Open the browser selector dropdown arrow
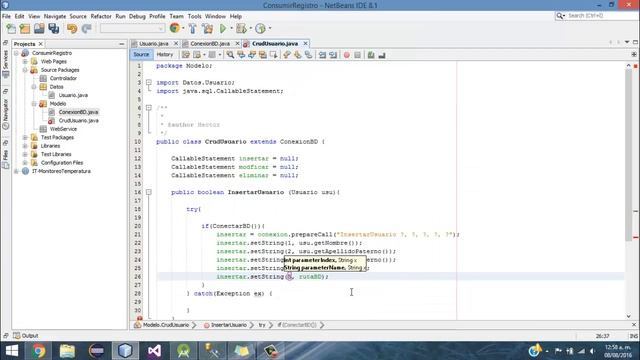This screenshot has height=360, width=640. tap(183, 29)
